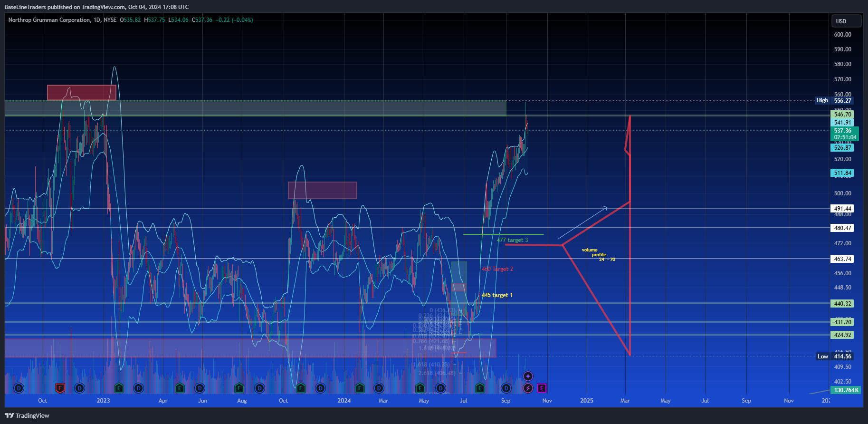Viewport: 868px width, 424px height.
Task: Click the purple star event icon
Action: click(x=528, y=376)
